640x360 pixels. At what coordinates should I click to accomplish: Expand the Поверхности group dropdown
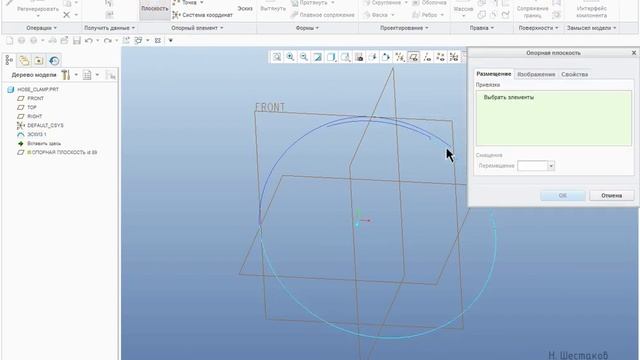538,28
